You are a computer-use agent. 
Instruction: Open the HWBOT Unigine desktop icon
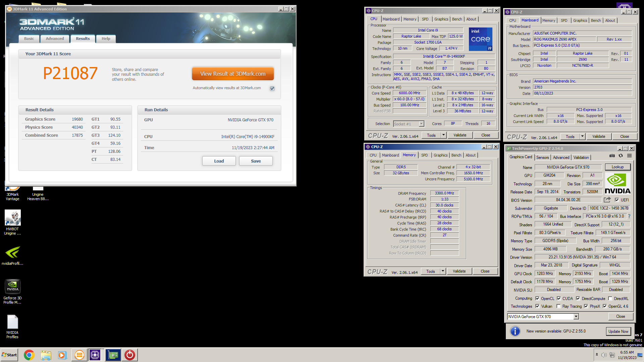click(x=12, y=222)
